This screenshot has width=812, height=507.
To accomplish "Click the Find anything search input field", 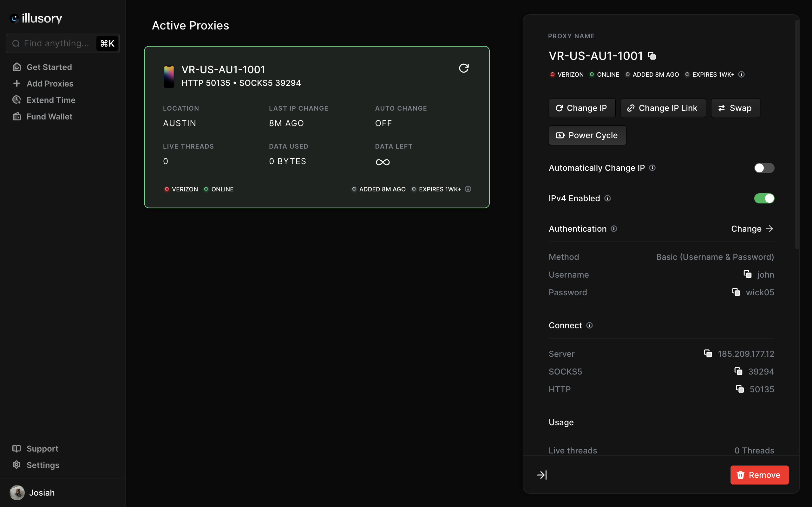I will [x=62, y=43].
